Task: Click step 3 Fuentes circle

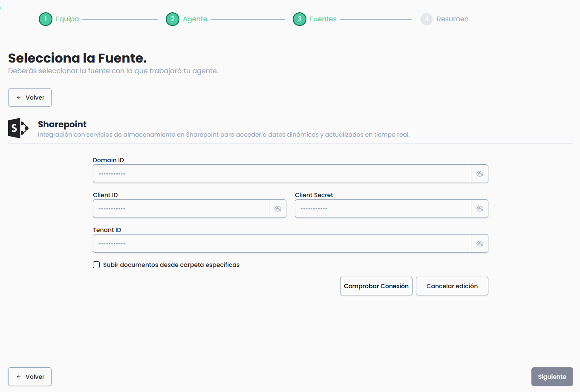Action: click(300, 19)
